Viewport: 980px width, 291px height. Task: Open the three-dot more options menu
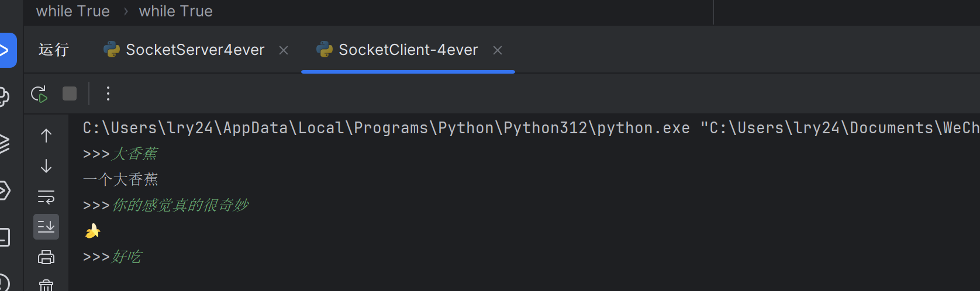pos(108,93)
